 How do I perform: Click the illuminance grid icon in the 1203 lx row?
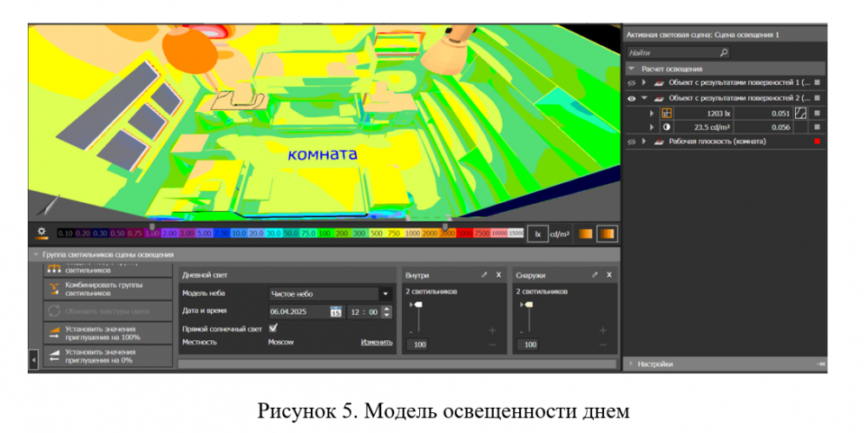tap(667, 113)
